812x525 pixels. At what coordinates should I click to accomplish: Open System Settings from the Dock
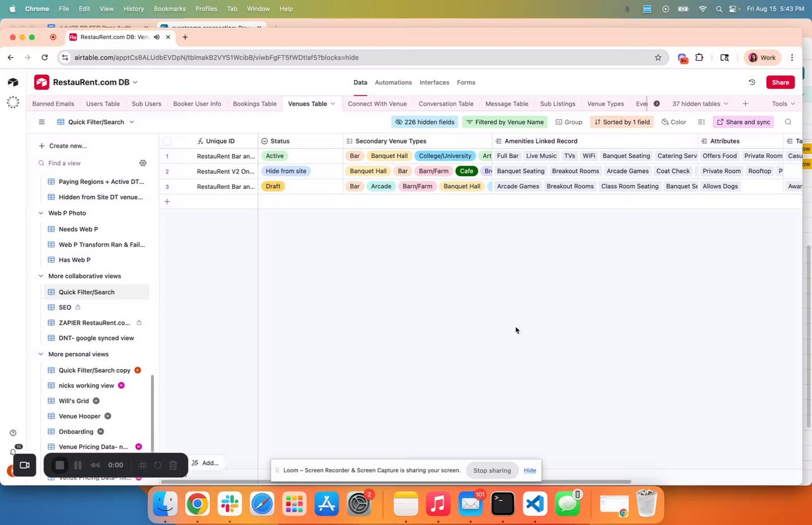click(358, 504)
